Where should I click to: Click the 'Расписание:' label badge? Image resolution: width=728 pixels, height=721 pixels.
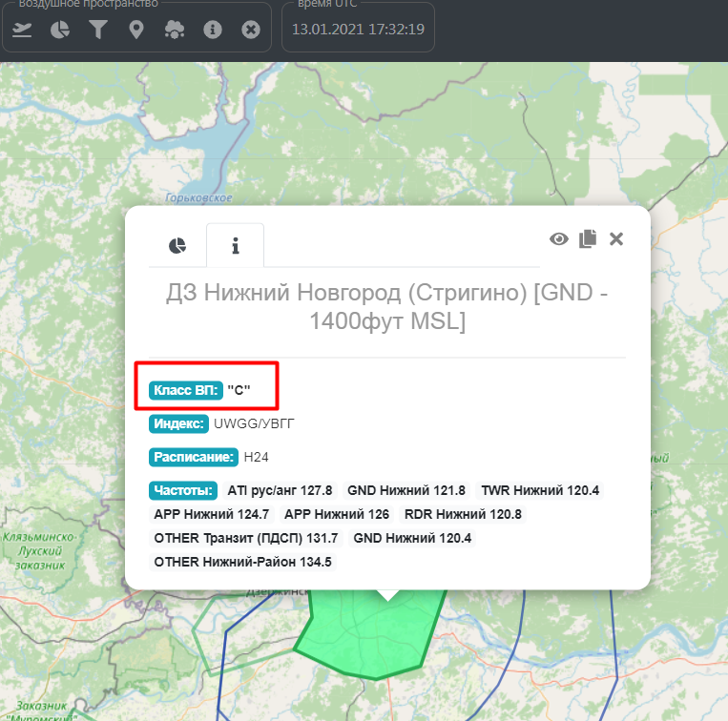click(x=194, y=457)
